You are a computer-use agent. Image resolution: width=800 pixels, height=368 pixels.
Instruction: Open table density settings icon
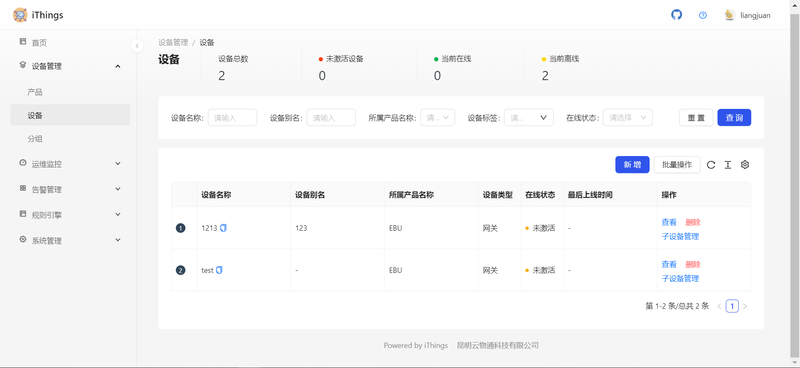pyautogui.click(x=728, y=165)
